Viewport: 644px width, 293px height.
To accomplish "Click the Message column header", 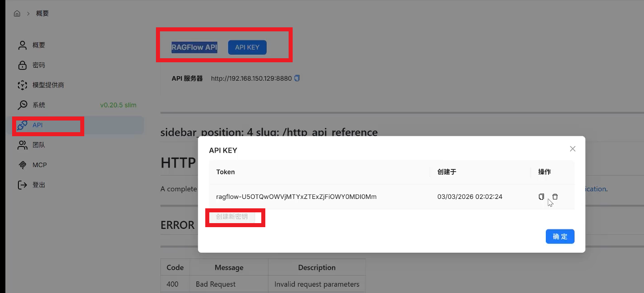I will (229, 267).
